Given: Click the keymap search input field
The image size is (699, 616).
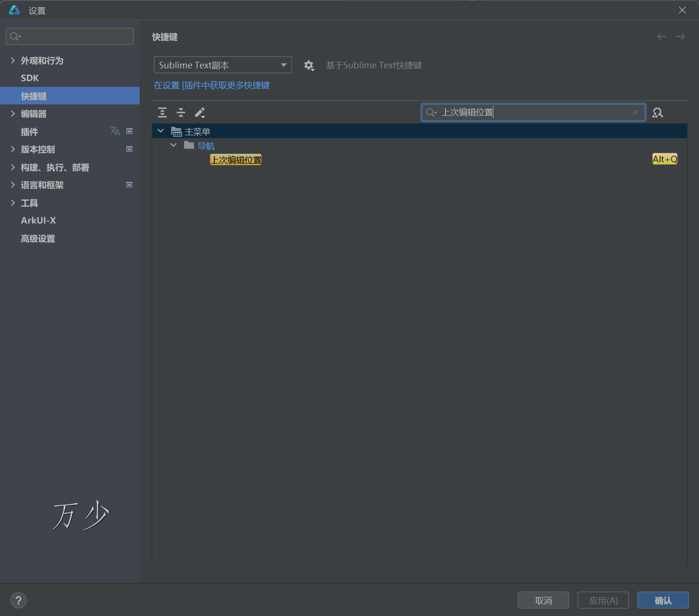Looking at the screenshot, I should 533,112.
